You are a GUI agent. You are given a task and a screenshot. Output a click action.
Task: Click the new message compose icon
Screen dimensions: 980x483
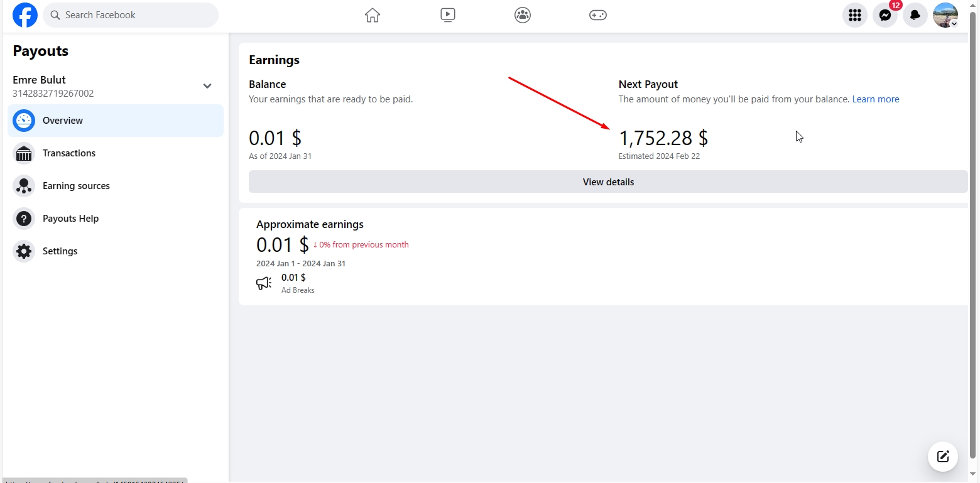(x=942, y=457)
